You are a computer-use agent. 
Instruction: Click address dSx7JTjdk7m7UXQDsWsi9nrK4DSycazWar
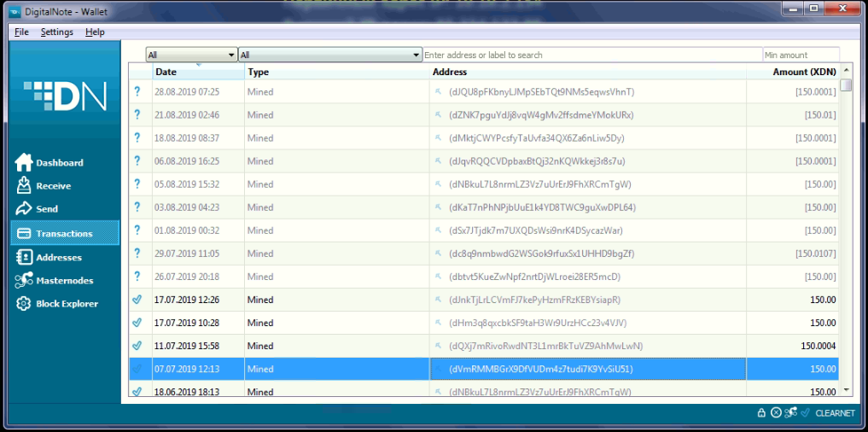coord(536,231)
